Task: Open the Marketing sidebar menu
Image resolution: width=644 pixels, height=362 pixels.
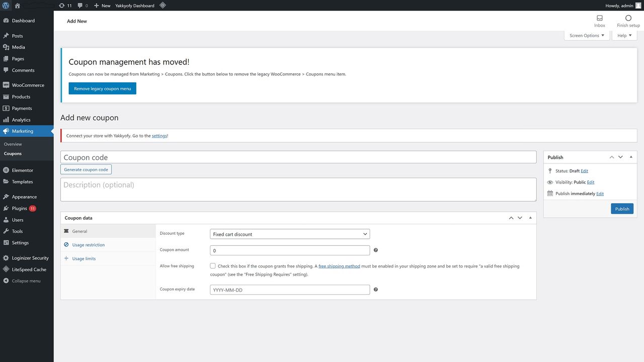Action: coord(27,131)
